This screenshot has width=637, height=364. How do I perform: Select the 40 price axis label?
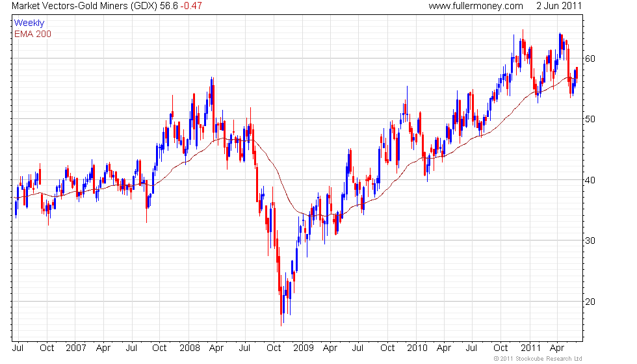[590, 180]
